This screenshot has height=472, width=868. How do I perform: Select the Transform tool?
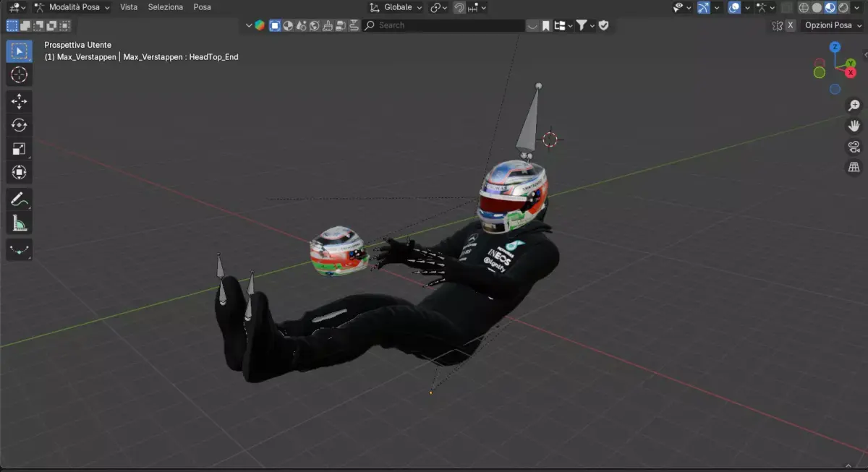click(x=20, y=172)
